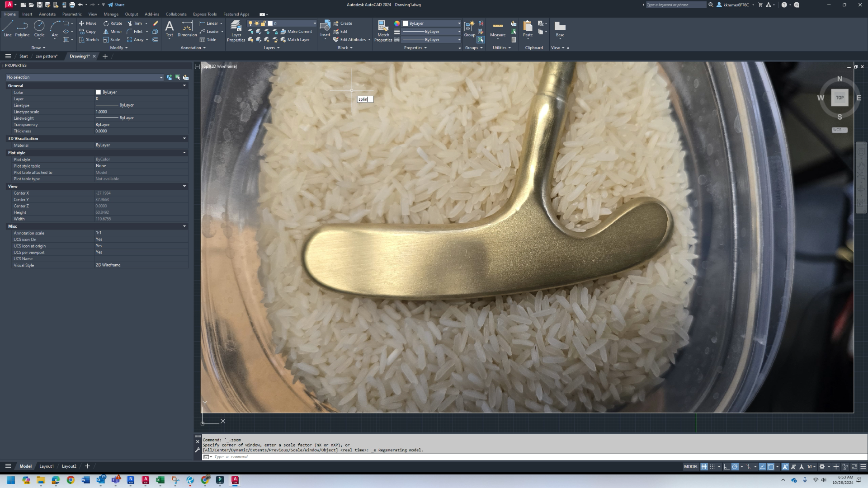The height and width of the screenshot is (488, 868).
Task: Switch to the Annotate ribbon tab
Action: (47, 14)
